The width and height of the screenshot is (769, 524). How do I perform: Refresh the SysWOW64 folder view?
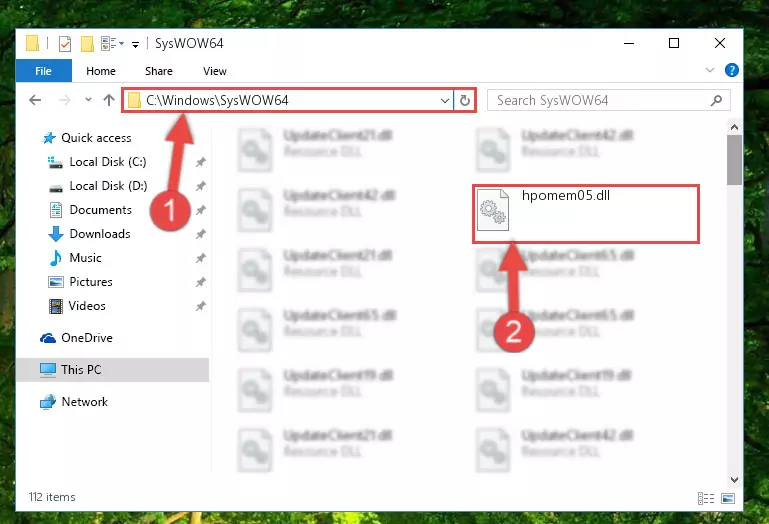click(464, 101)
